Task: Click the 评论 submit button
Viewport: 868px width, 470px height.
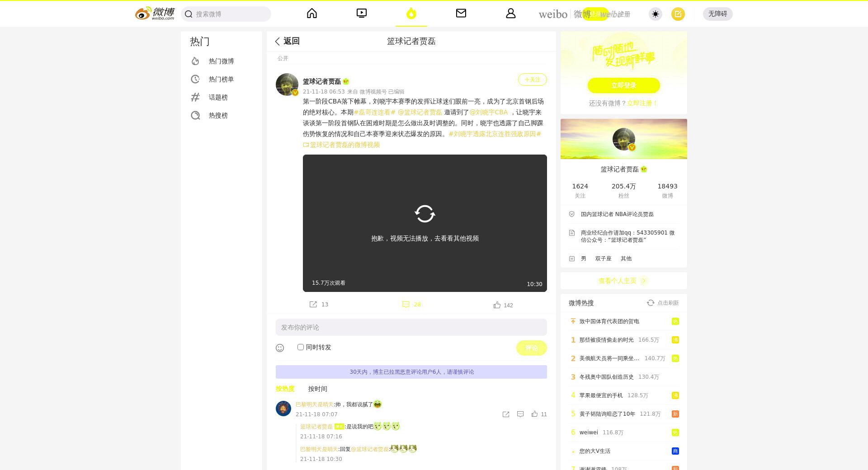Action: 532,348
